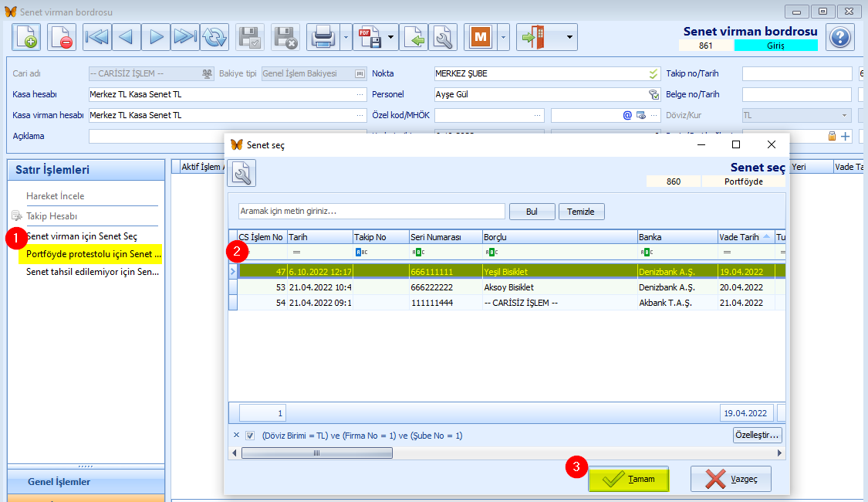Toggle the filter checkbox for Döviz Birimi = TL
This screenshot has height=502, width=868.
tap(250, 436)
